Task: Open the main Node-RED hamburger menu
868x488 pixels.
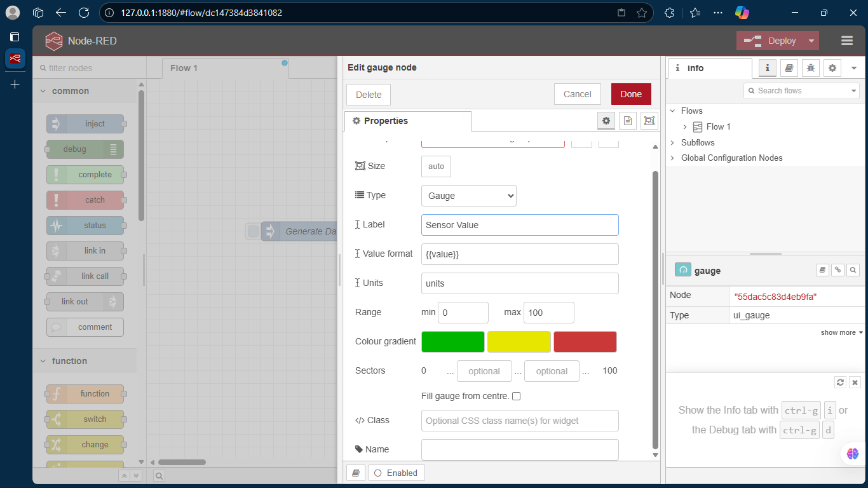Action: tap(847, 40)
